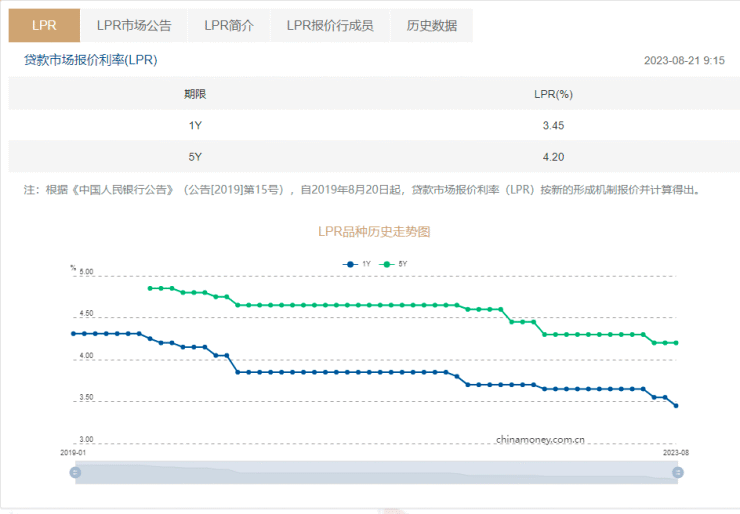Click the 1Y row in the LPR table
This screenshot has width=740, height=514.
195,125
